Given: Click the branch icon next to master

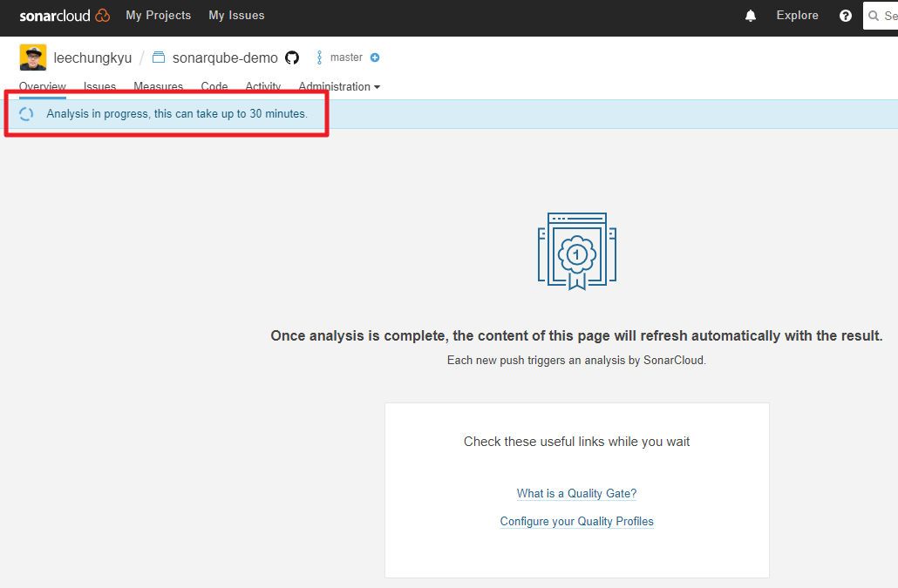Looking at the screenshot, I should [320, 57].
